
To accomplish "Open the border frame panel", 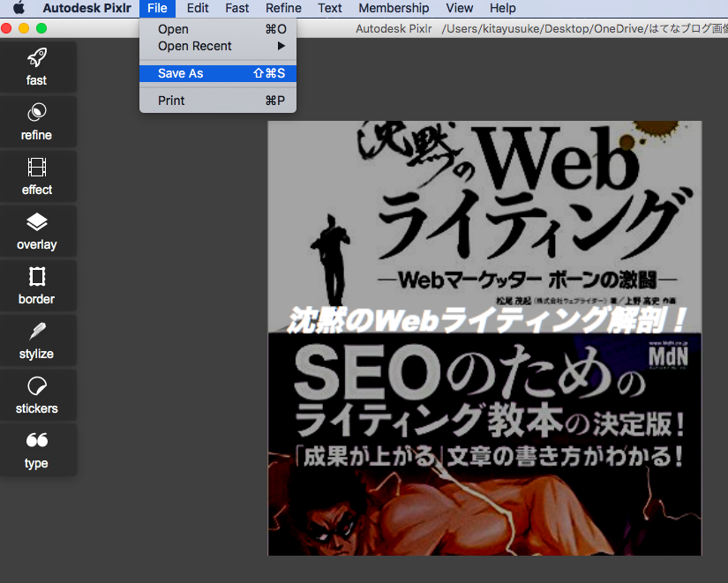I will 37,286.
